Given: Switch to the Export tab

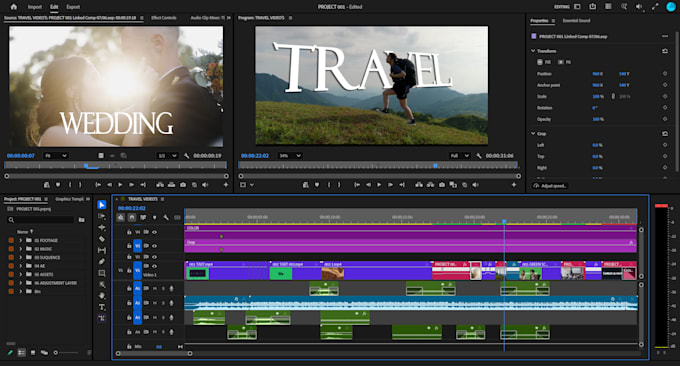Looking at the screenshot, I should point(73,7).
